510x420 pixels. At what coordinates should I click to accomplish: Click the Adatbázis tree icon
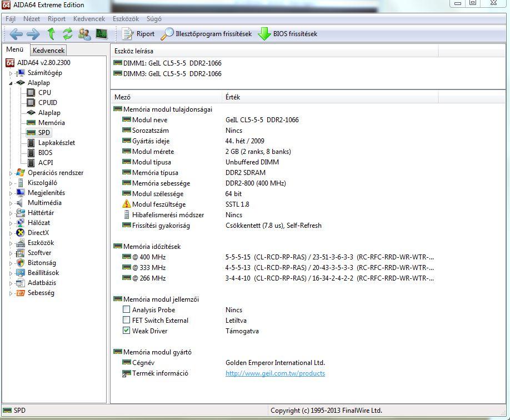[21, 283]
